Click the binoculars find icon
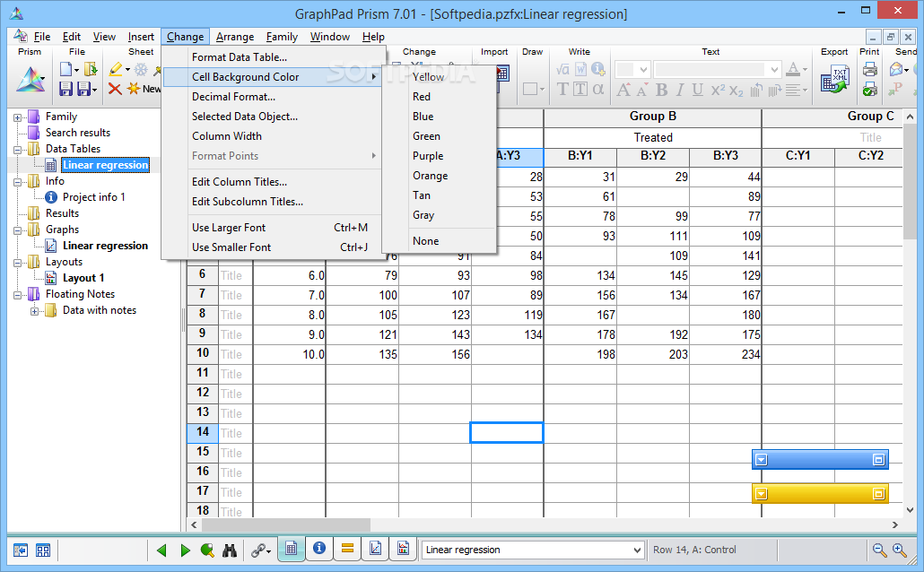Image resolution: width=924 pixels, height=572 pixels. tap(230, 550)
